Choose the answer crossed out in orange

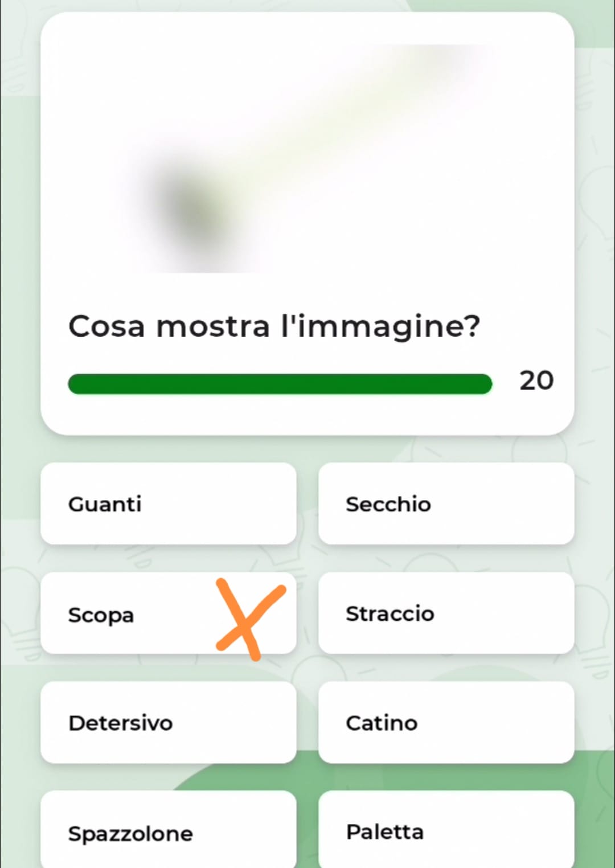pos(169,613)
